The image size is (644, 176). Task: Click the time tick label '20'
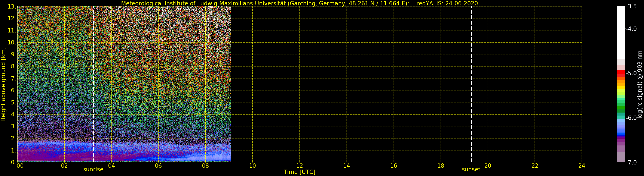488,166
